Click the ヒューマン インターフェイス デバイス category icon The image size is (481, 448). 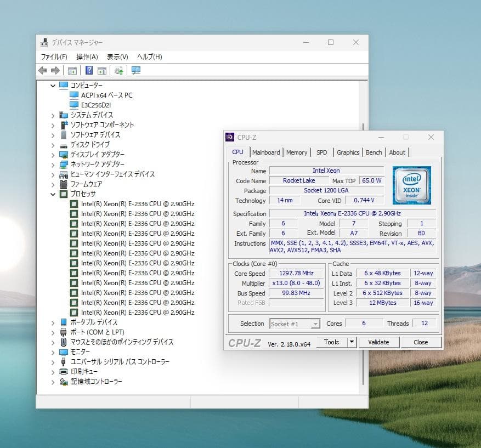[x=64, y=174]
